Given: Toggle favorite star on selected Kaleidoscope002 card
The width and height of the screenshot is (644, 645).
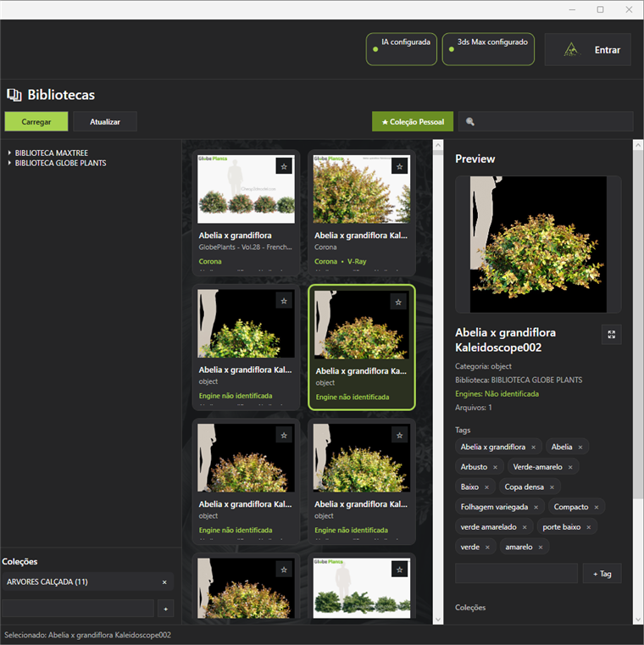Looking at the screenshot, I should pos(398,303).
